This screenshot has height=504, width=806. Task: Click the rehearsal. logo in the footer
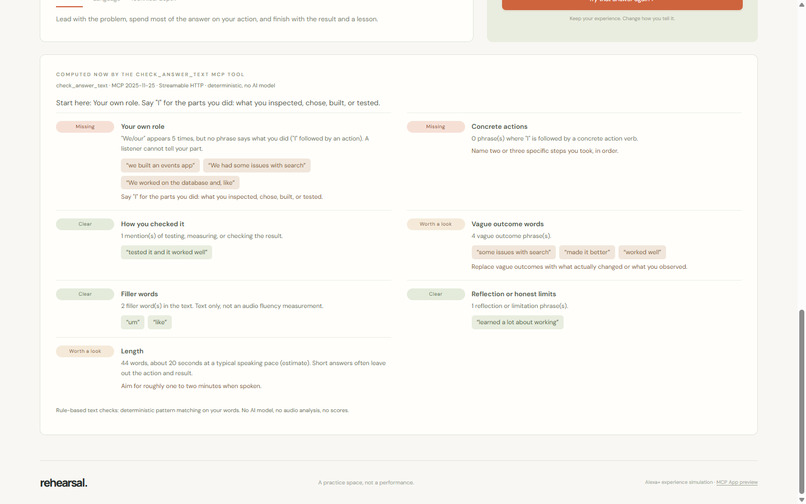pyautogui.click(x=64, y=483)
